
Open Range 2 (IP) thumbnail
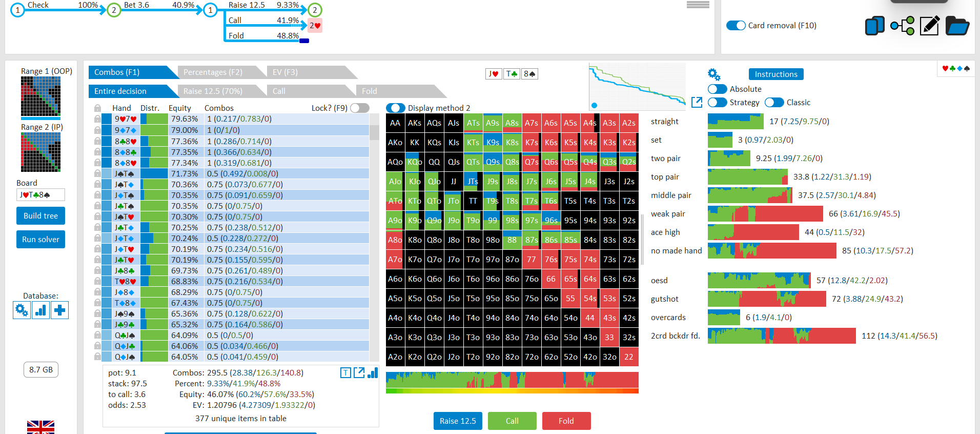(40, 152)
